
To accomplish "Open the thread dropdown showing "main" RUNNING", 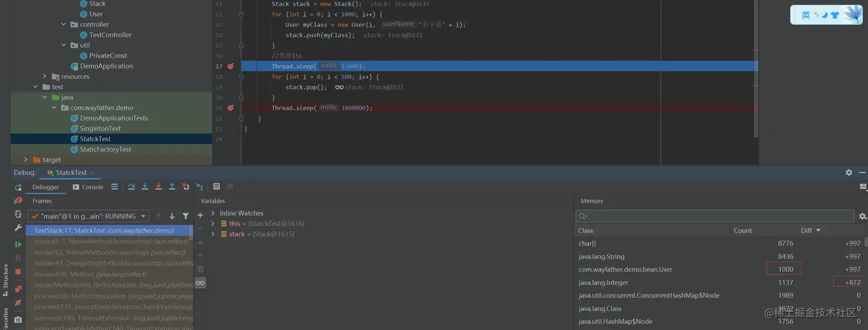I will pyautogui.click(x=88, y=216).
